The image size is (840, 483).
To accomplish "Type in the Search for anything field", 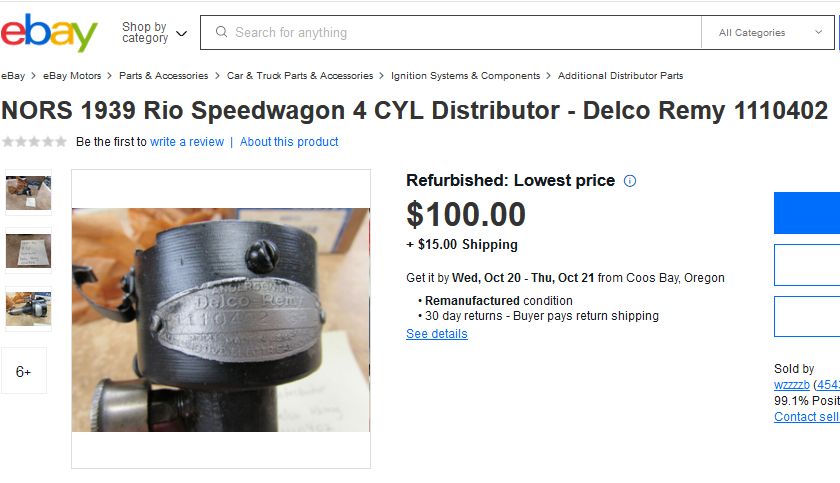I will [460, 33].
